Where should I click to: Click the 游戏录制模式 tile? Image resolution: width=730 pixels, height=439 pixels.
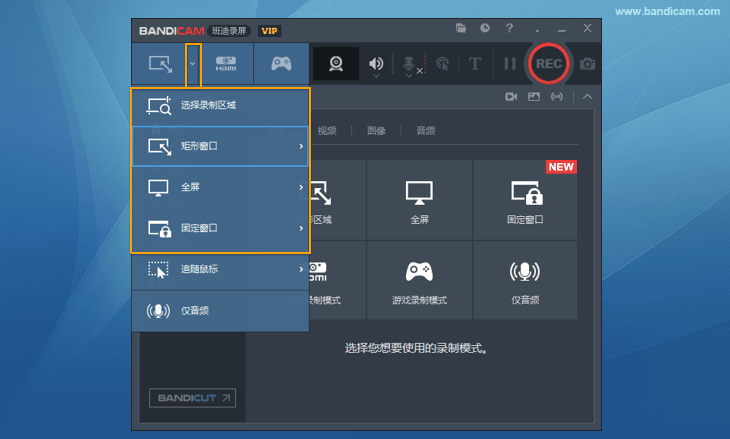coord(419,280)
